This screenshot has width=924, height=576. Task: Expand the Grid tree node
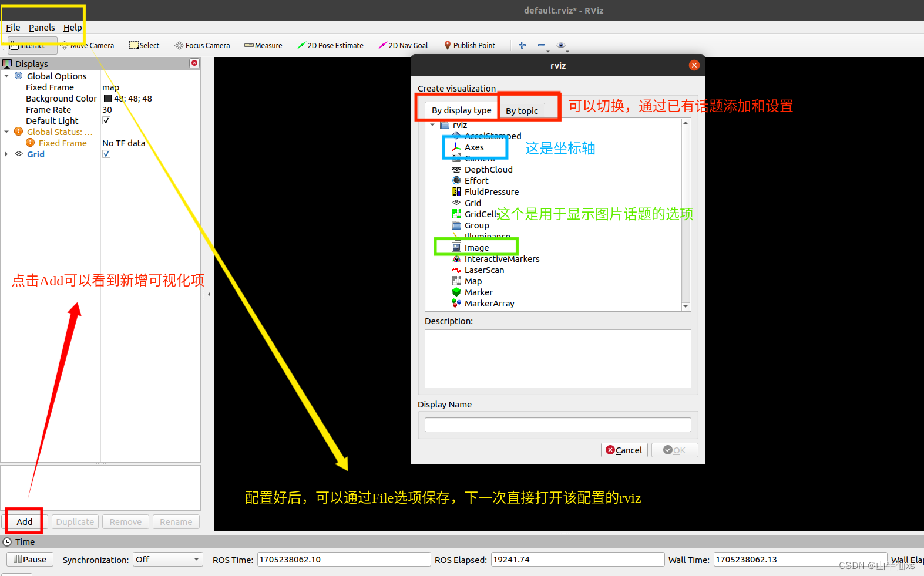(6, 154)
